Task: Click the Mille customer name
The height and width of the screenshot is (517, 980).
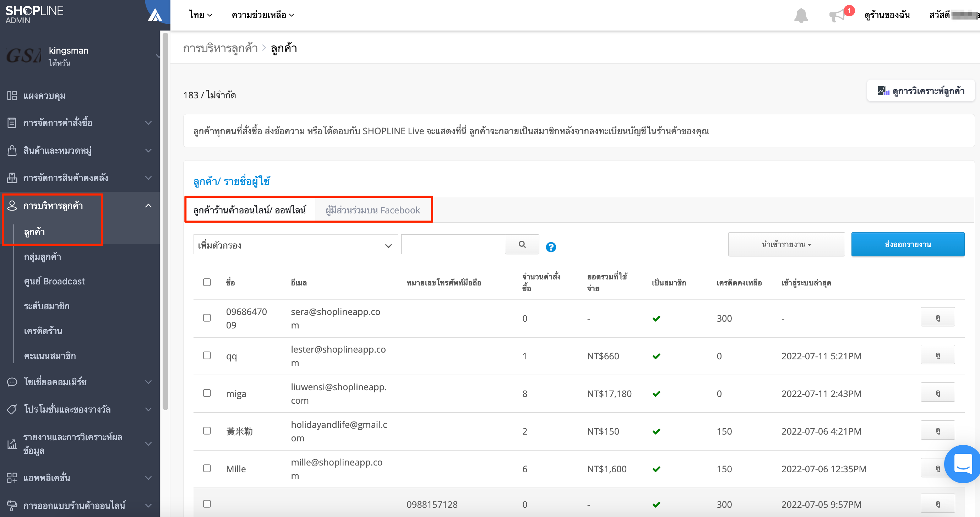Action: point(236,469)
